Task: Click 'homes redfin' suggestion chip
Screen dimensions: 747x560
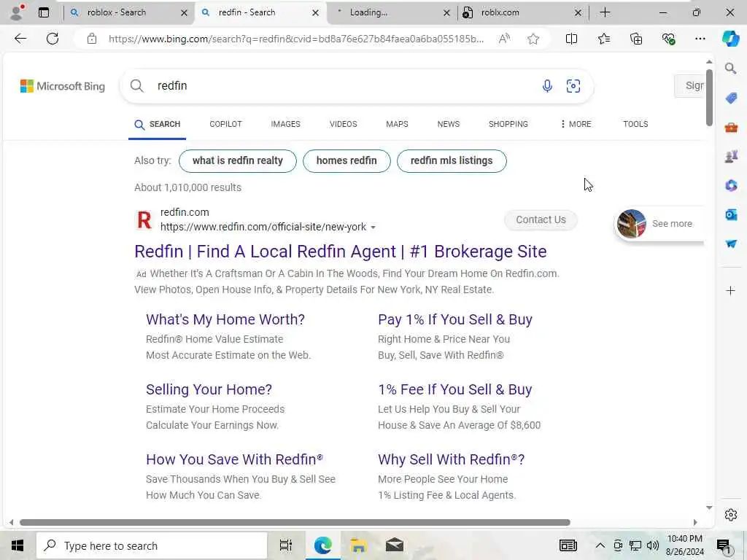Action: pos(347,161)
